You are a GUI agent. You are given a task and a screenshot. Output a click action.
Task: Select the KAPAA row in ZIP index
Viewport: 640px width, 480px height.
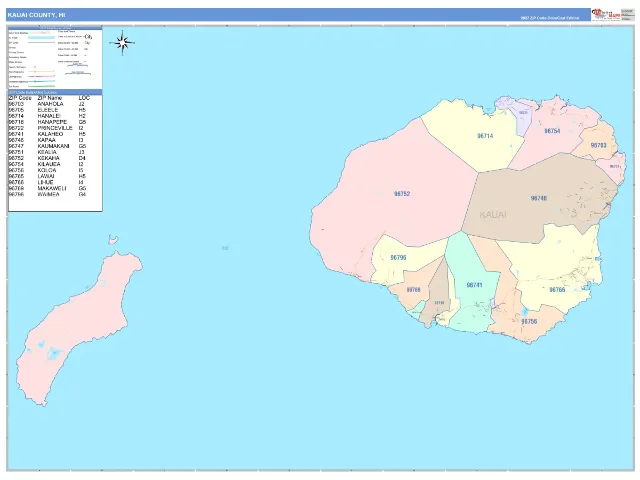[49, 140]
